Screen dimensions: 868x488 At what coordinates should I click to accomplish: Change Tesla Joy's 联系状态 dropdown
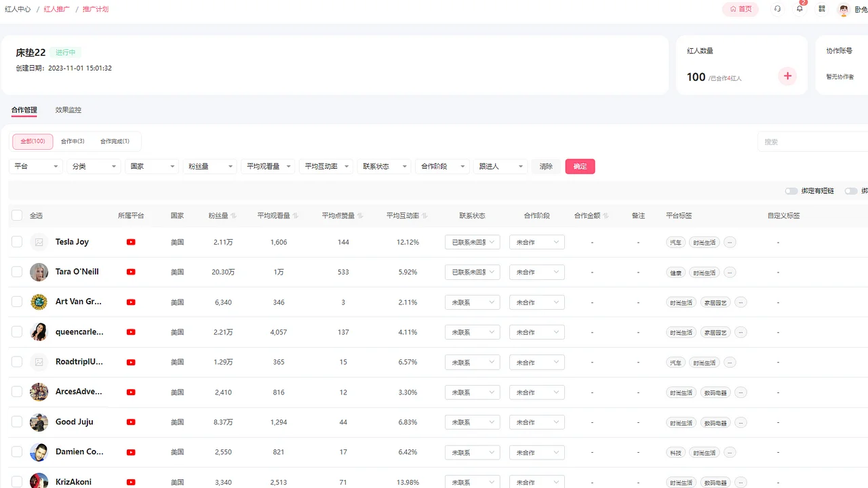click(x=472, y=242)
